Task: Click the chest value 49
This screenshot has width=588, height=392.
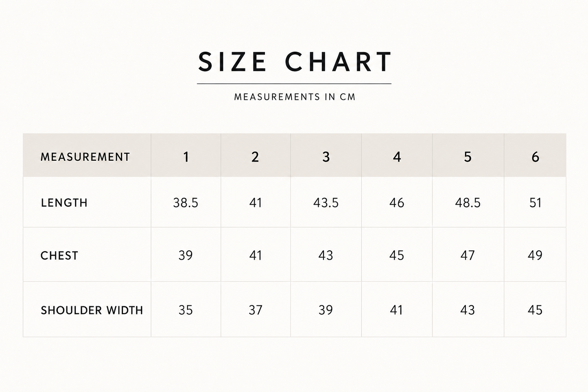Action: click(535, 255)
